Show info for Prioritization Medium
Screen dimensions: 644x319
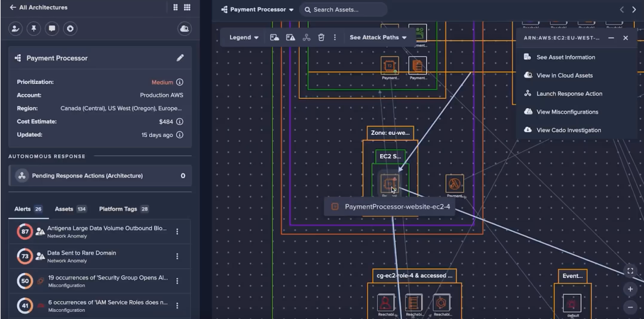tap(180, 82)
